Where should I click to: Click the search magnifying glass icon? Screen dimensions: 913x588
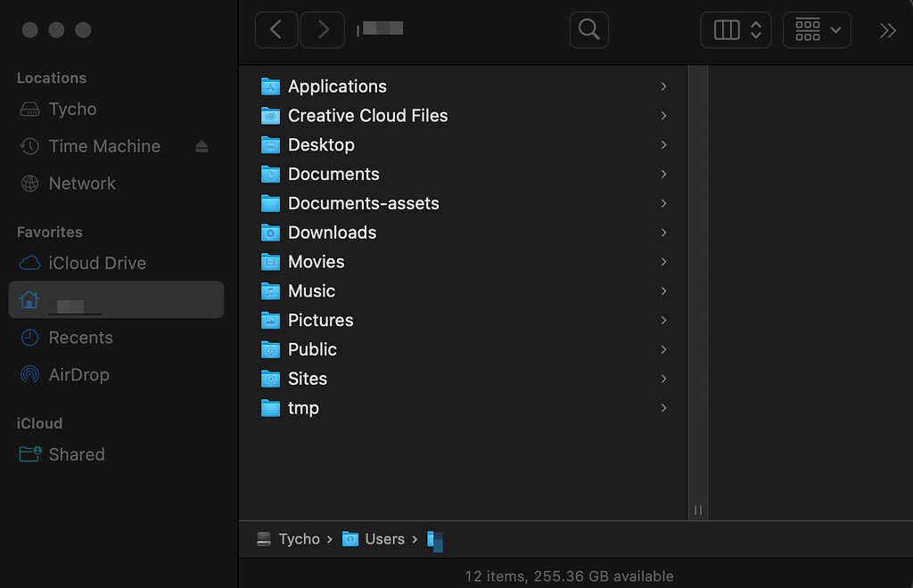pyautogui.click(x=588, y=30)
